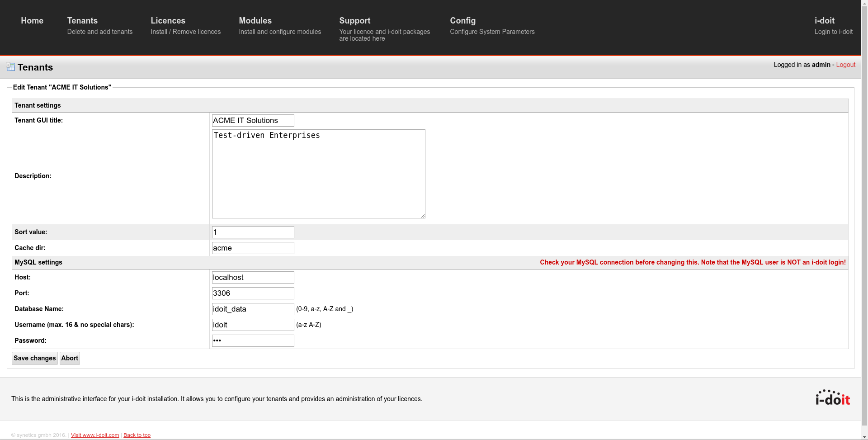Click the Cache dir input
This screenshot has width=868, height=440.
pos(253,248)
